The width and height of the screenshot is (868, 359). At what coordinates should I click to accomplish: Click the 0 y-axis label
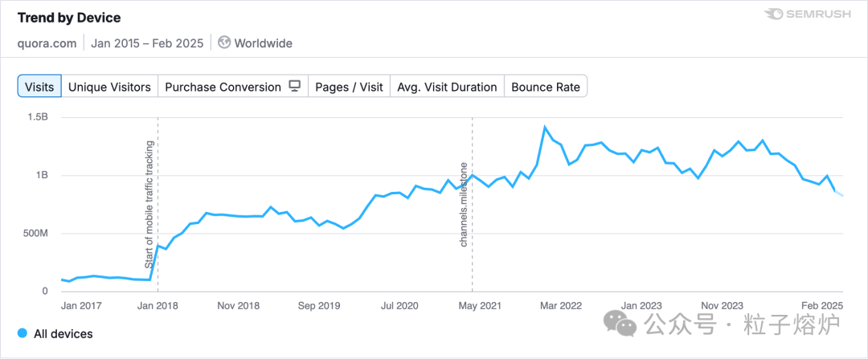coord(45,291)
